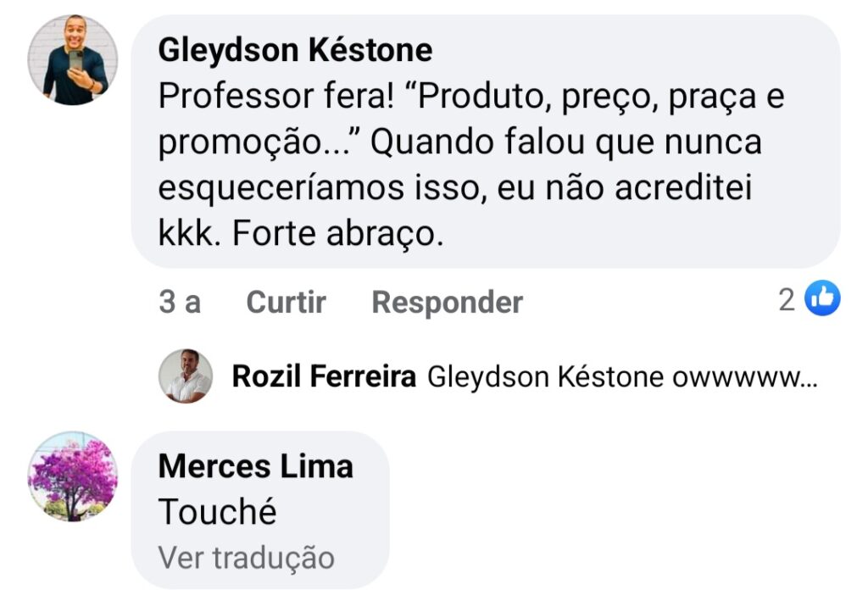Visit Rozil Ferreira's profile via name
Image resolution: width=868 pixels, height=590 pixels.
pos(324,377)
